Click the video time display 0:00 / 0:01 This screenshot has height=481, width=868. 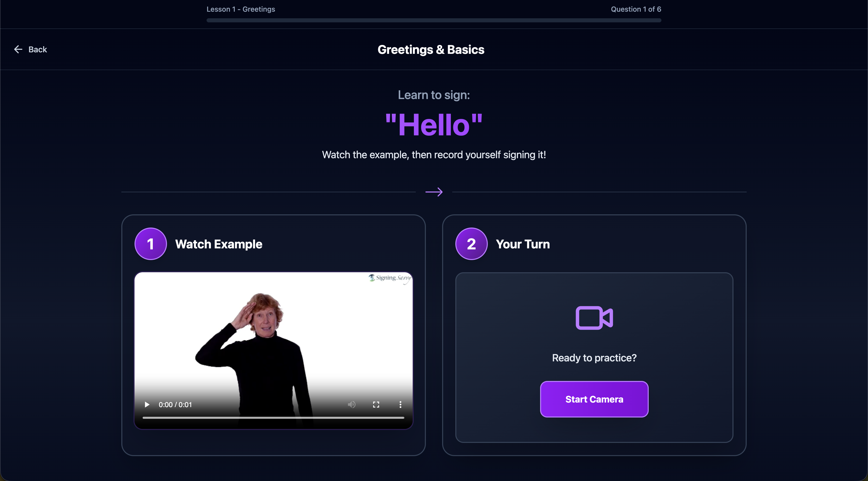point(175,405)
